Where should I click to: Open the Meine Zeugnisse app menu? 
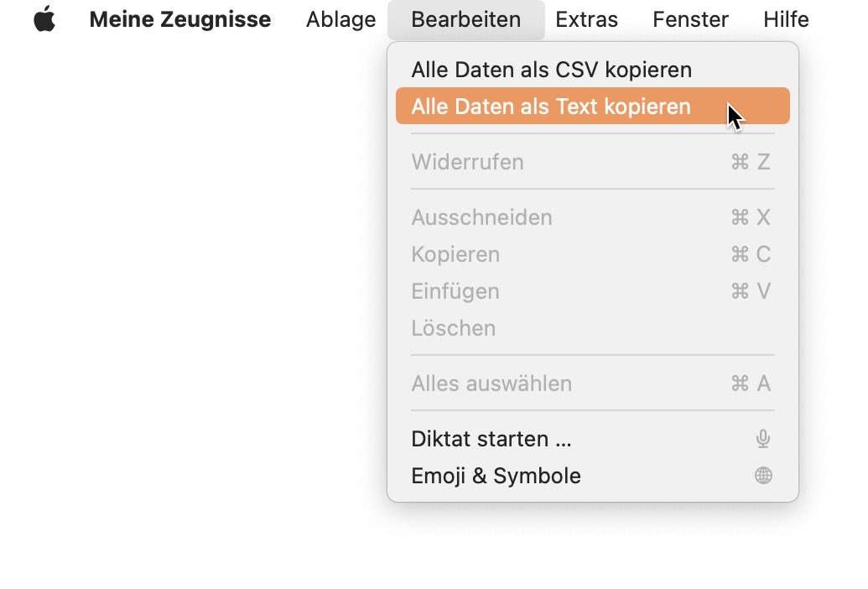click(180, 19)
